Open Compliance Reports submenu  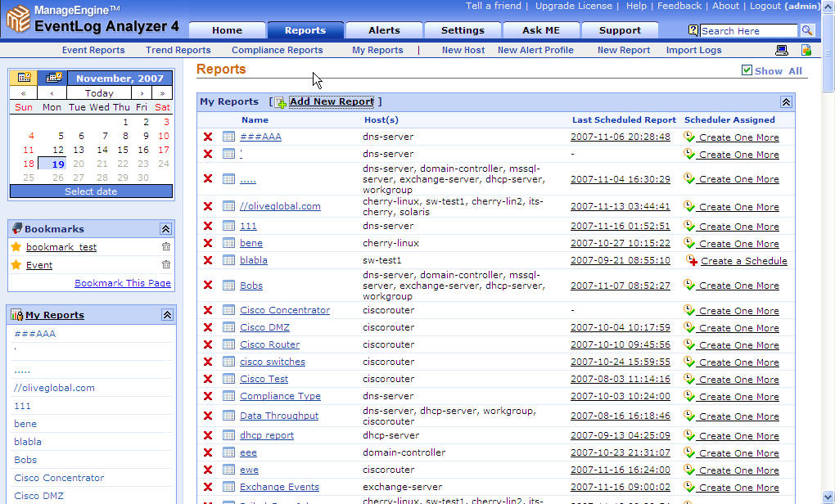[277, 50]
